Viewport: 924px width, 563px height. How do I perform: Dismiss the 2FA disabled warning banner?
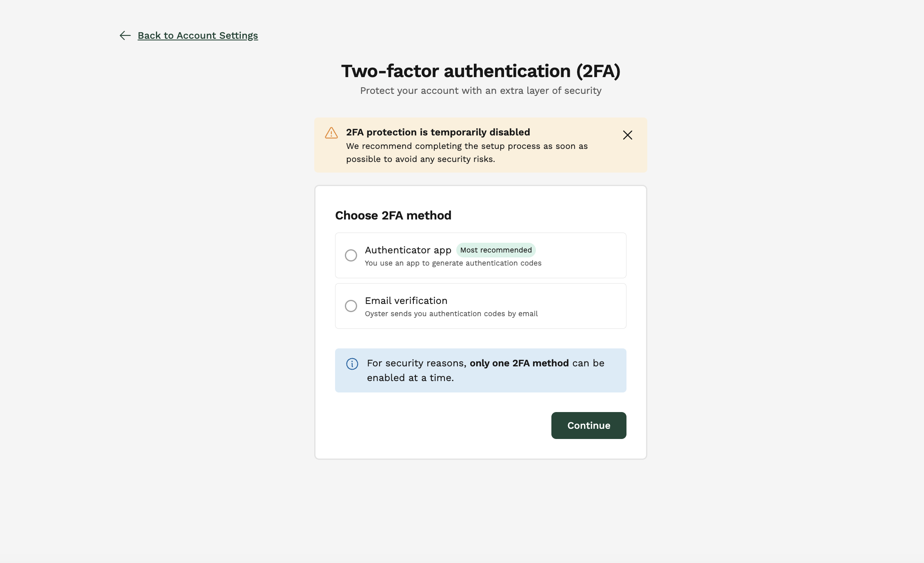click(627, 135)
